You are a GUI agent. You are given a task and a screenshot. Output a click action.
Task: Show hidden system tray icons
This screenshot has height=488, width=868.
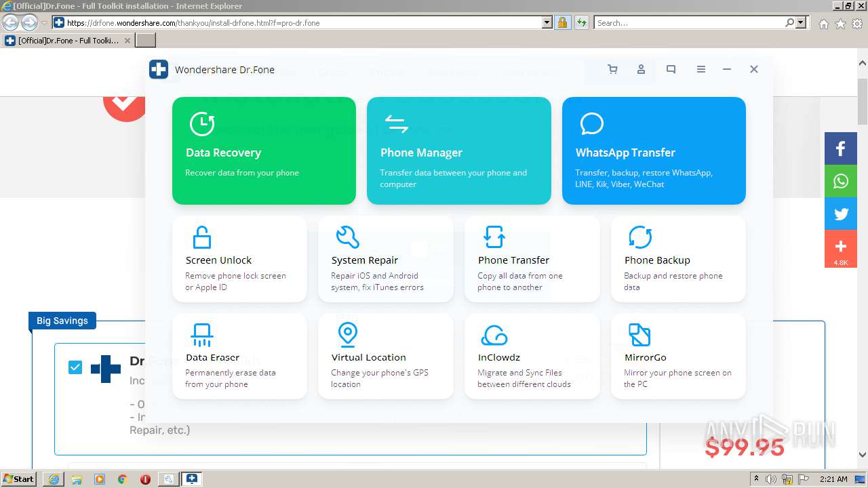[x=755, y=479]
